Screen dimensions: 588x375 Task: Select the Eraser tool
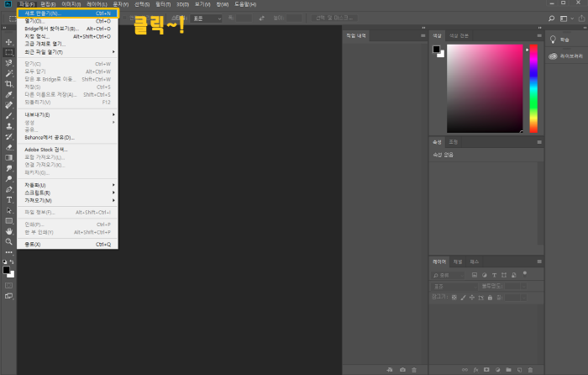(x=8, y=147)
